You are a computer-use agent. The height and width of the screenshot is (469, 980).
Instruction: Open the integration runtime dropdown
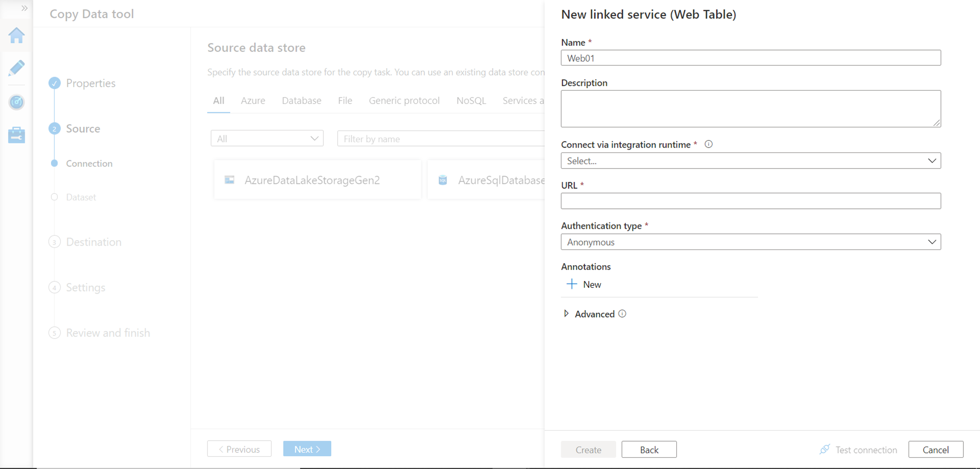750,161
